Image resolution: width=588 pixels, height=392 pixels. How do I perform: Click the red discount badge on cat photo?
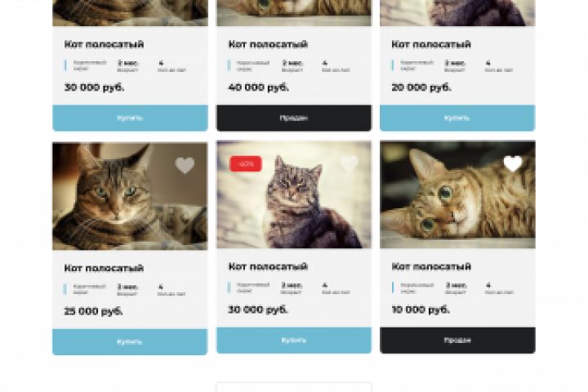pos(246,164)
